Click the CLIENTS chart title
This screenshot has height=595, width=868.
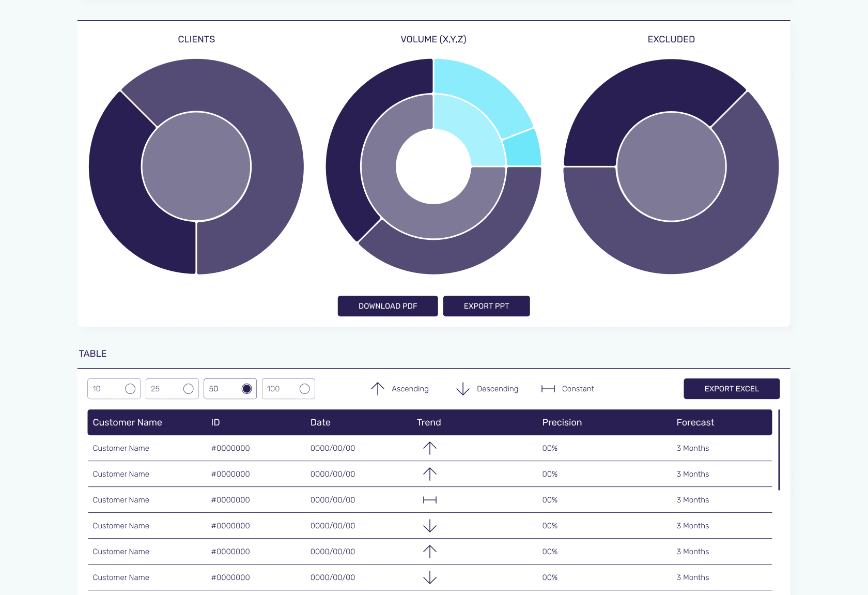tap(196, 39)
